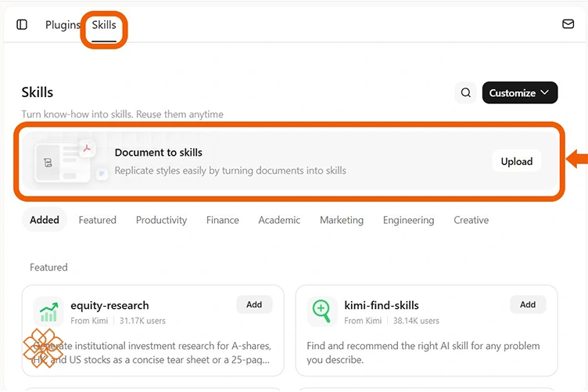This screenshot has width=588, height=392.
Task: Add the equity-research skill
Action: pos(254,304)
